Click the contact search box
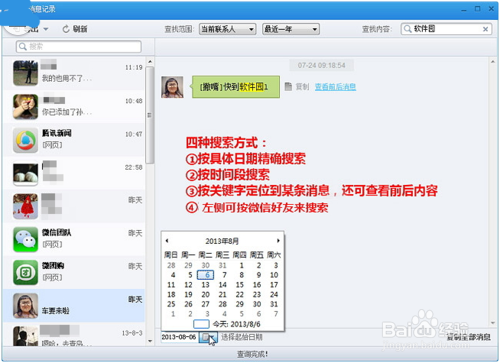Image resolution: width=499 pixels, height=363 pixels. click(x=79, y=46)
